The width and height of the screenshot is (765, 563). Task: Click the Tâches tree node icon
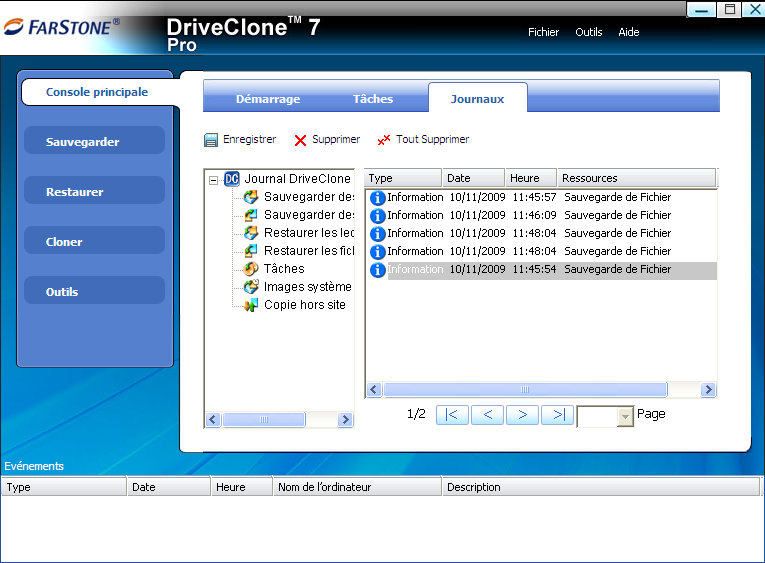tap(251, 269)
